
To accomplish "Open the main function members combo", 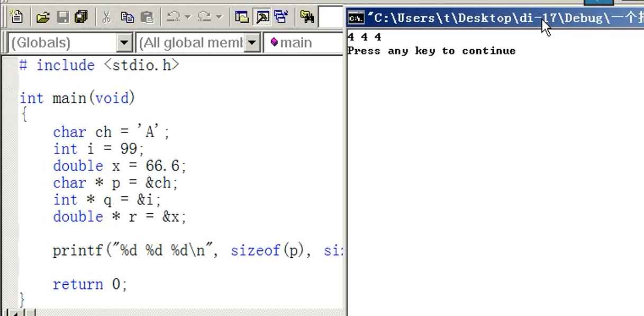I will point(304,42).
